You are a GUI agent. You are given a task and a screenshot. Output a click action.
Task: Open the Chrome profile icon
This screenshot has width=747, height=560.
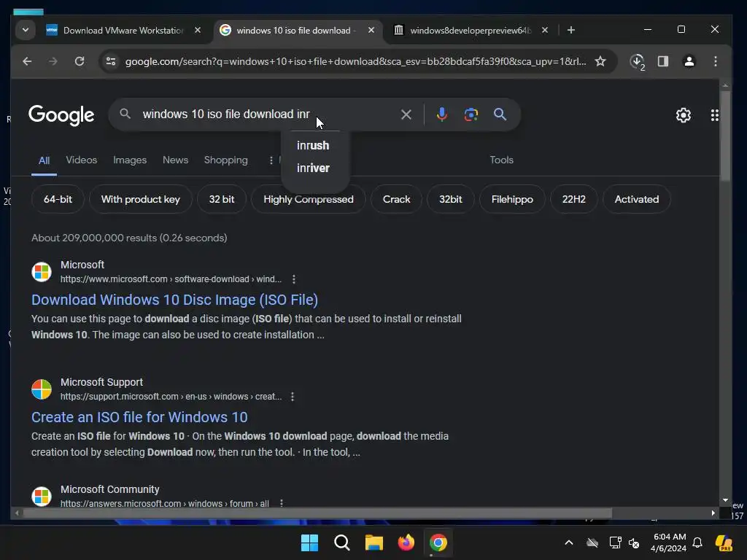pos(689,61)
